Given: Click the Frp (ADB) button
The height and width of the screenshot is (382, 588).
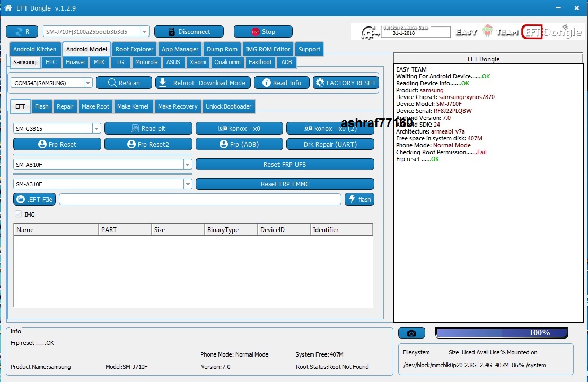Looking at the screenshot, I should coord(239,144).
